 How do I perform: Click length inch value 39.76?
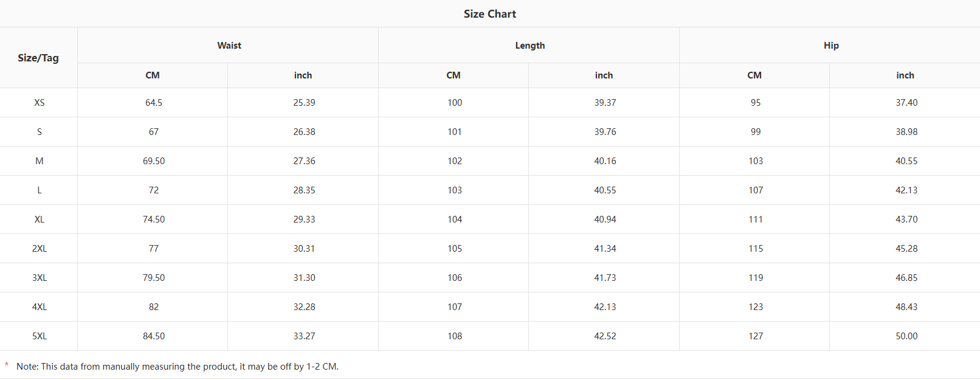pos(605,132)
